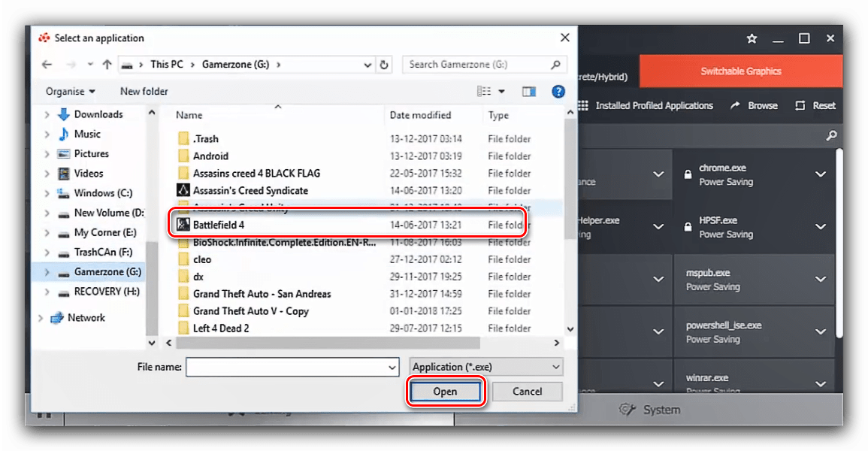868x451 pixels.
Task: Open the Organise dropdown menu
Action: pos(71,92)
